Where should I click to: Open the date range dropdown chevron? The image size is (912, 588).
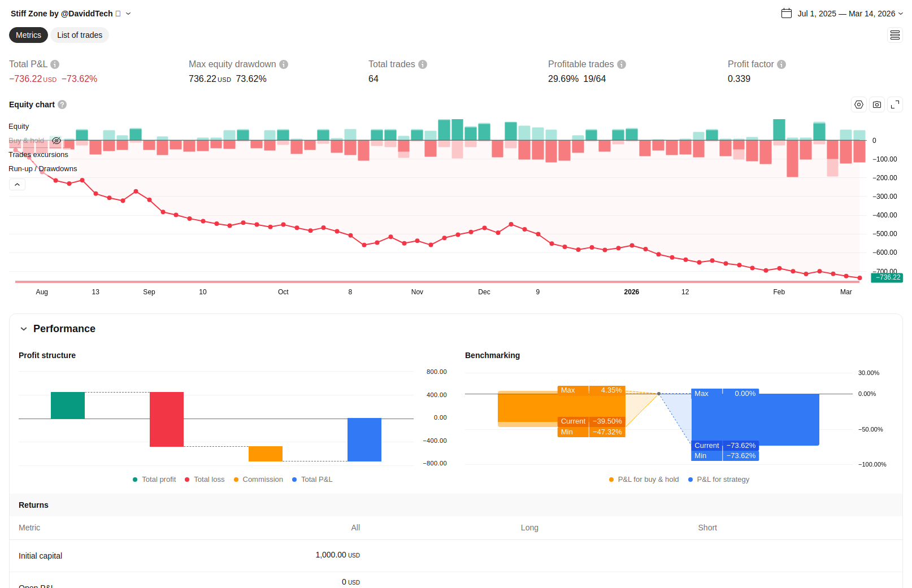pos(901,14)
